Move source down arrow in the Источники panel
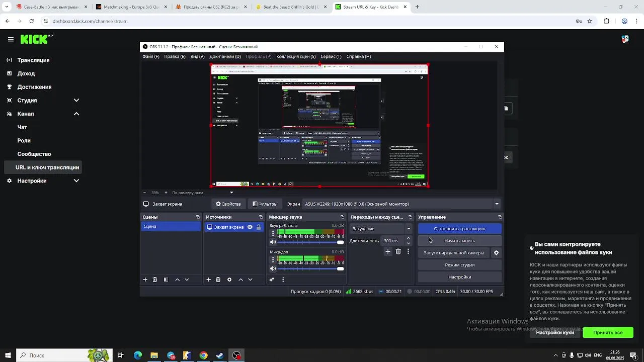The image size is (644, 362). pyautogui.click(x=250, y=280)
